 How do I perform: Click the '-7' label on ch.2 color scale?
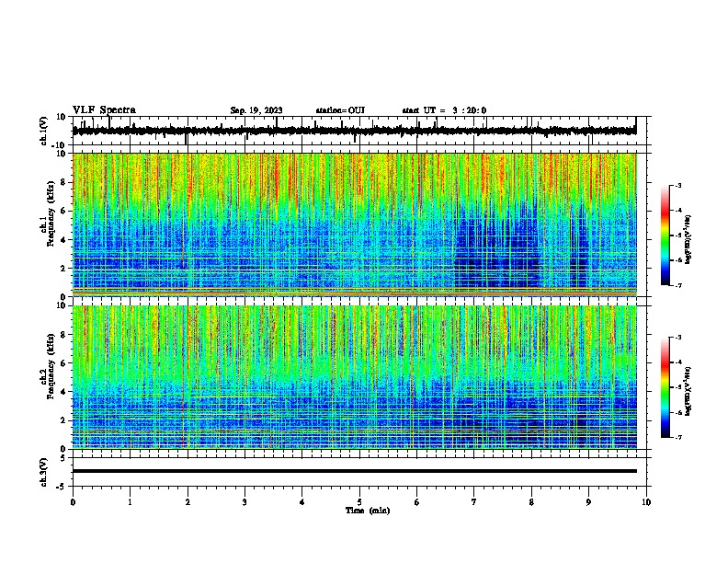tap(678, 437)
